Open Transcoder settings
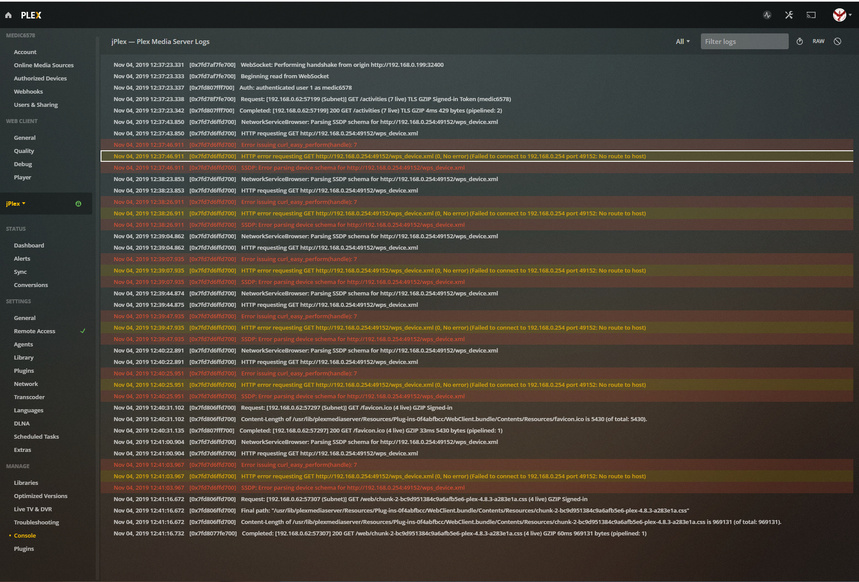 29,397
